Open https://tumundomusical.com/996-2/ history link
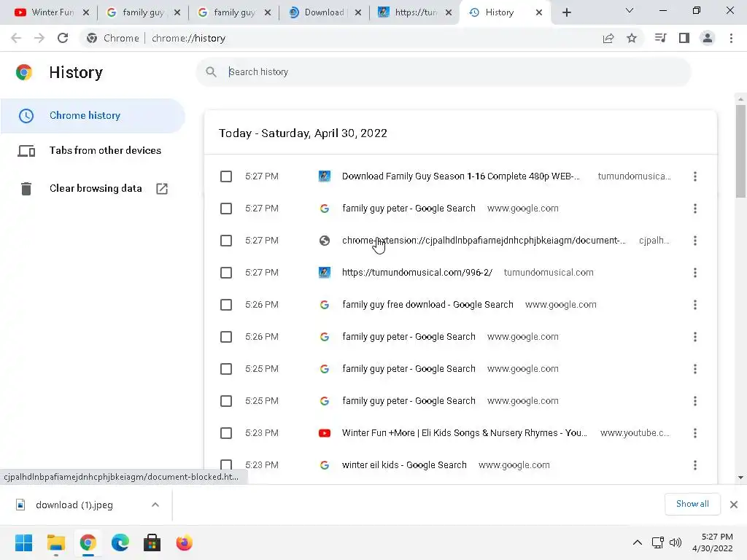Image resolution: width=747 pixels, height=560 pixels. 417,273
